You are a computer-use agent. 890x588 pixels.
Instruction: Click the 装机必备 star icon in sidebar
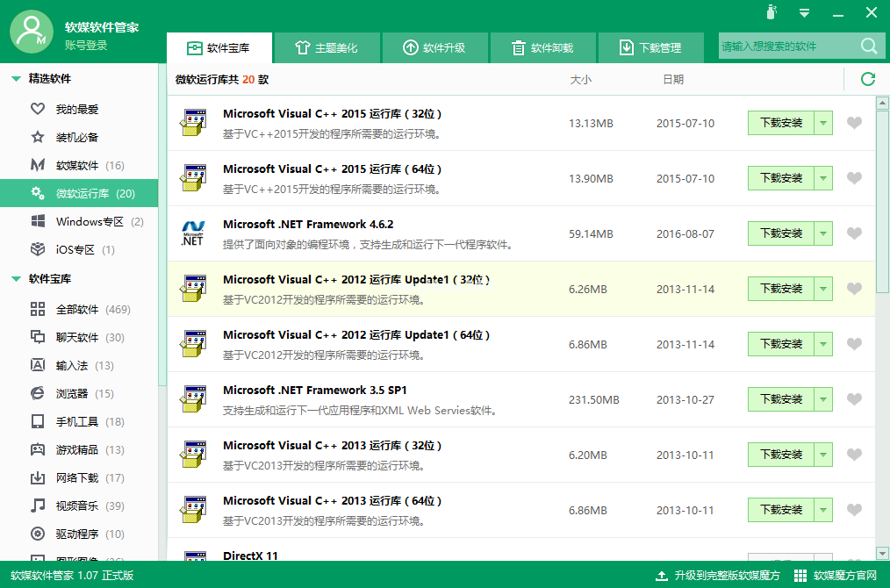(38, 137)
